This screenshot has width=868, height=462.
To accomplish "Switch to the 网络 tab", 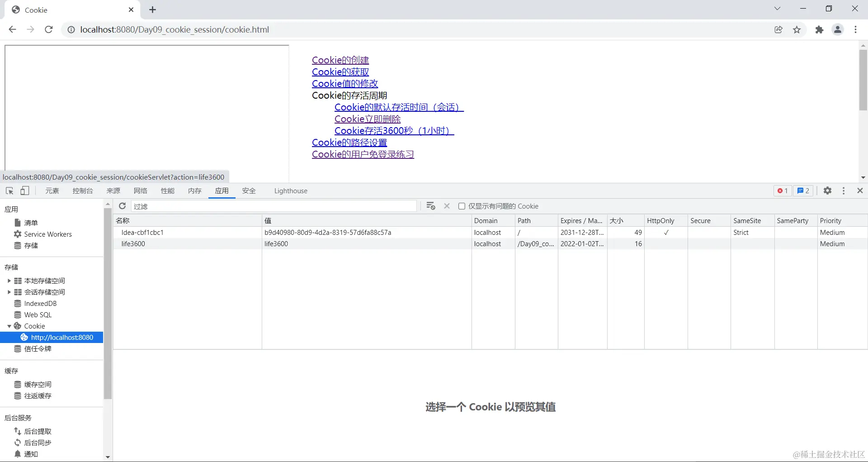I will (141, 191).
